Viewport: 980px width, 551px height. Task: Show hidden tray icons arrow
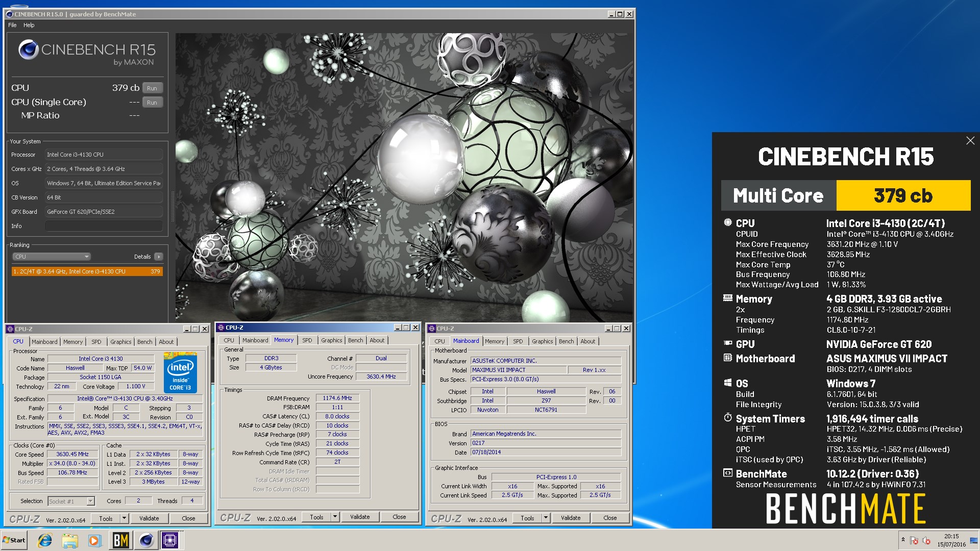[x=903, y=540]
